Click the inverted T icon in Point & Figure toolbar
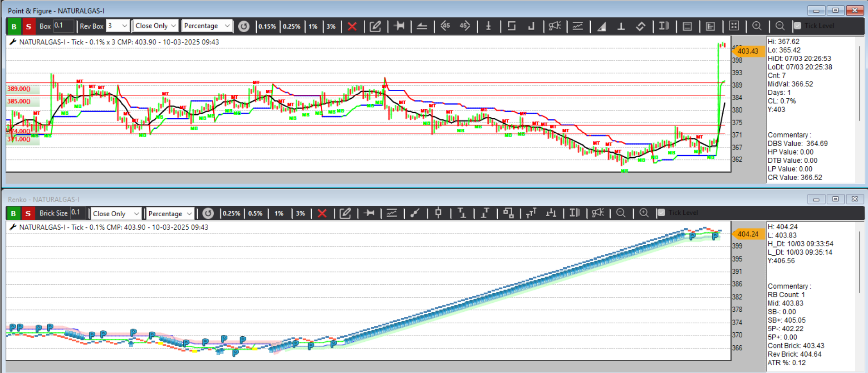This screenshot has height=373, width=868. 621,26
